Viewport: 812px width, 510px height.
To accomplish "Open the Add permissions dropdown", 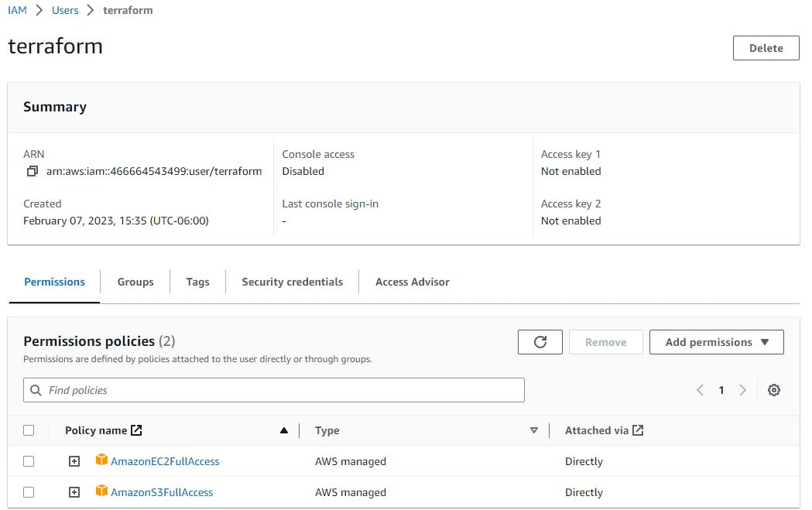I will pos(716,341).
